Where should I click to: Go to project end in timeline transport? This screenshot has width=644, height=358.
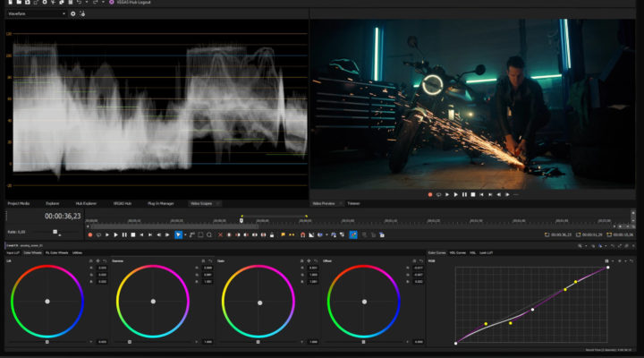pos(150,235)
